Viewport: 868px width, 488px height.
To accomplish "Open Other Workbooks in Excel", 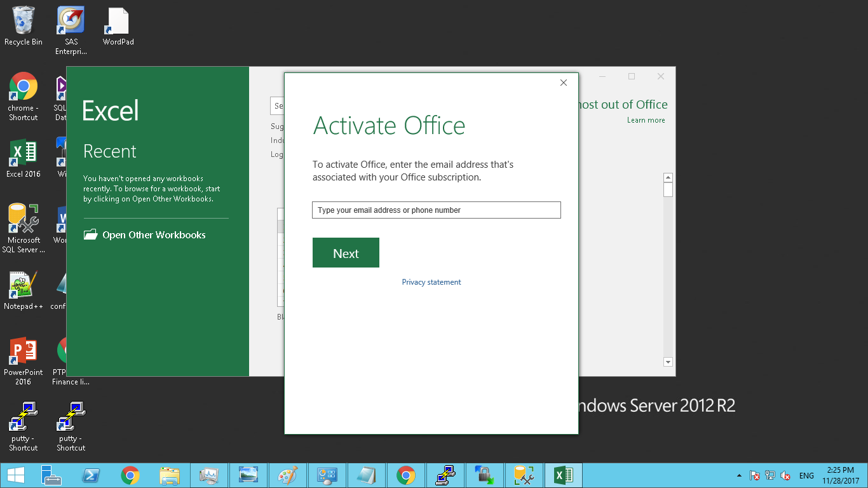I will click(x=154, y=235).
